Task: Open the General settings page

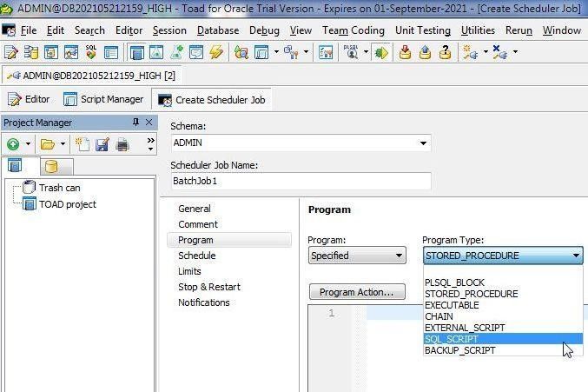Action: (x=195, y=209)
